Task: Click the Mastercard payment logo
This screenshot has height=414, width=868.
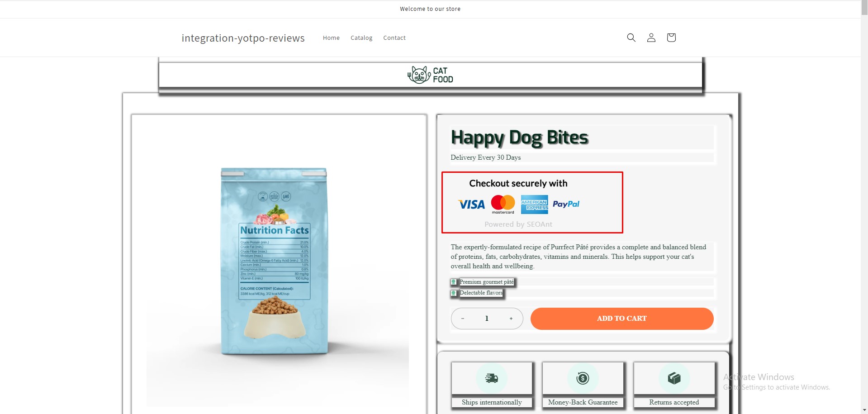Action: click(x=503, y=205)
